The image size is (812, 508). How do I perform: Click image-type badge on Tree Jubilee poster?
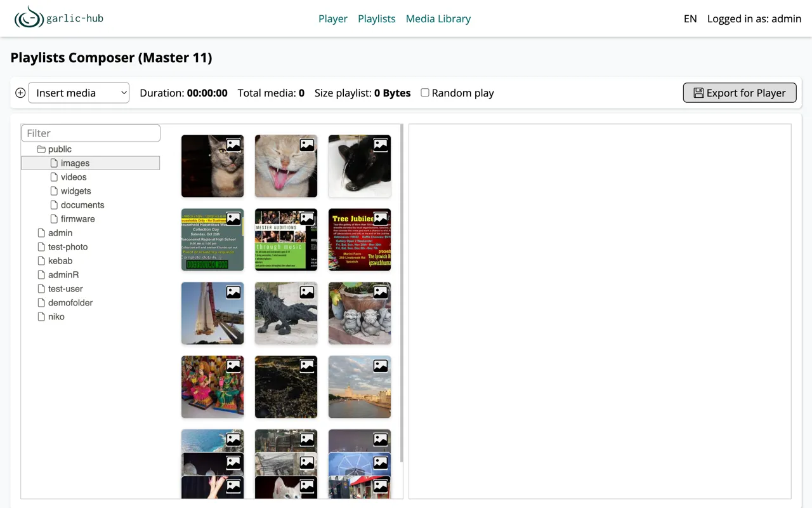(381, 218)
